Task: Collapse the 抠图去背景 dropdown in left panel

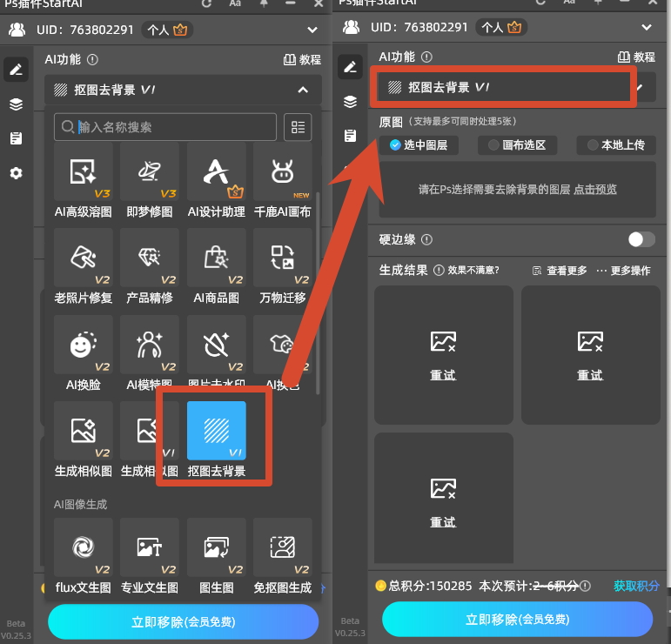Action: click(303, 90)
